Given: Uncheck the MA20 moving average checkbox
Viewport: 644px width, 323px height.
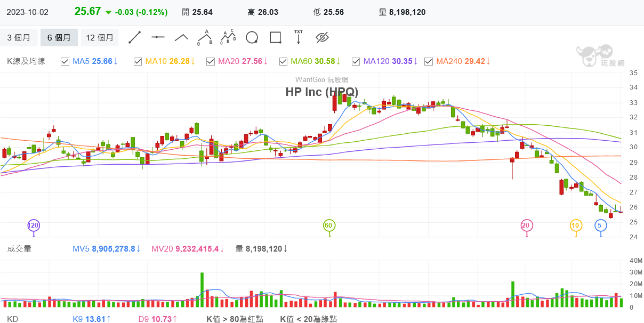Looking at the screenshot, I should 210,61.
